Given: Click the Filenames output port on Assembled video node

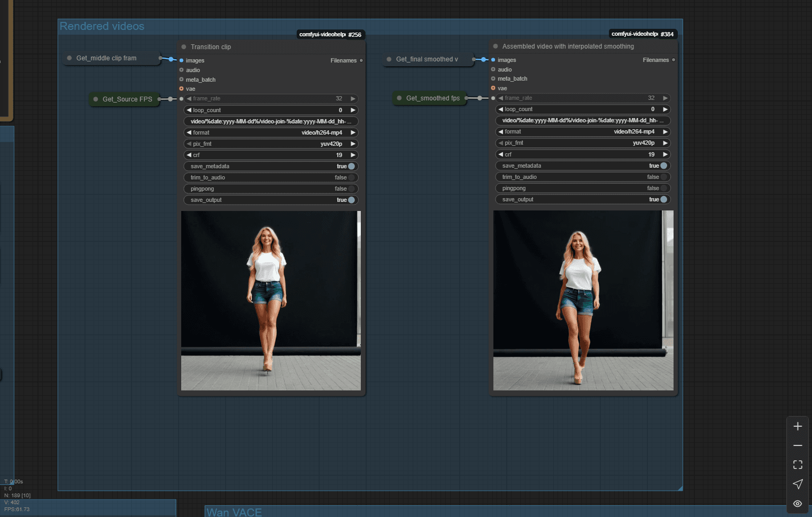Looking at the screenshot, I should click(674, 60).
